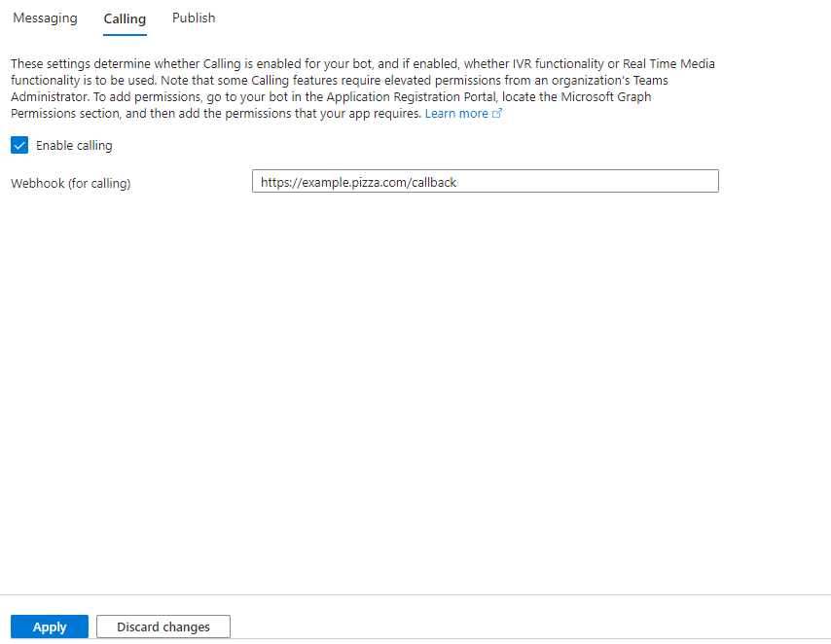
Task: Select the Calling tab
Action: [x=125, y=19]
